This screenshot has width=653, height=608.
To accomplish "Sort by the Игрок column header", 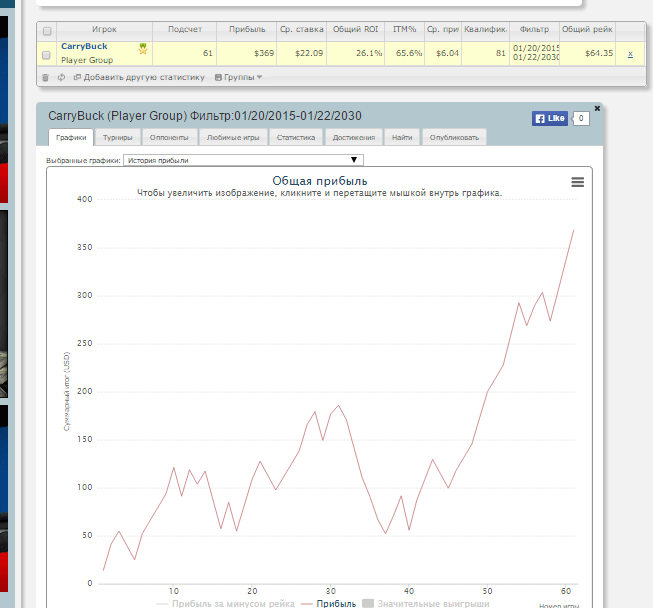I will point(104,30).
